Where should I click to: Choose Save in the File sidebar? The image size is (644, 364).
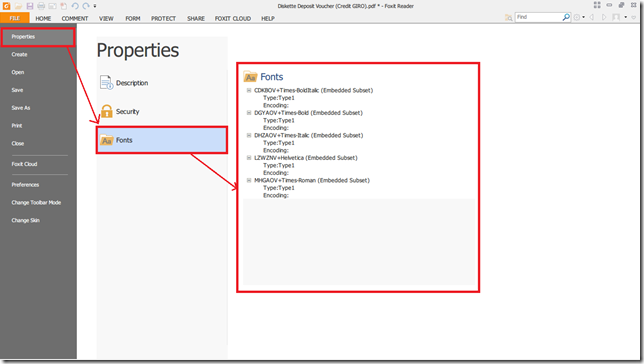[17, 90]
